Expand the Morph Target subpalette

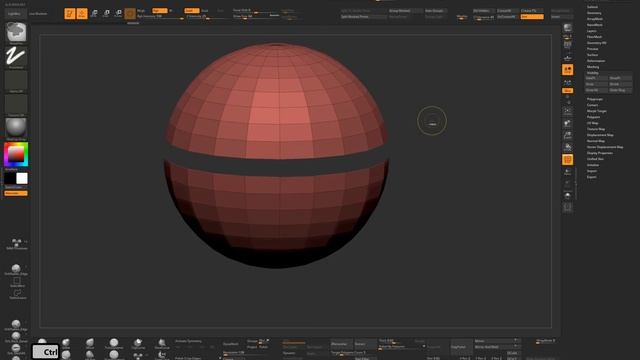(x=597, y=111)
